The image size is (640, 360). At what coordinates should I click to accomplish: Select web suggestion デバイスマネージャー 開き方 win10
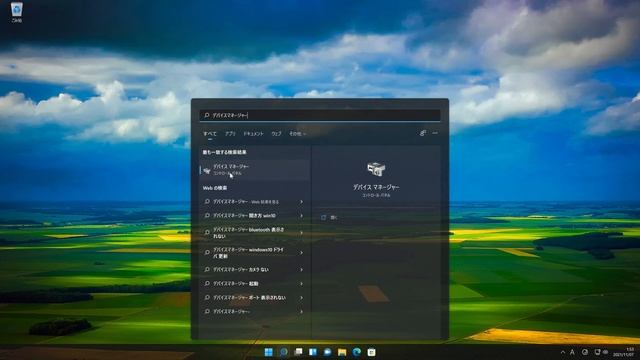click(255, 216)
